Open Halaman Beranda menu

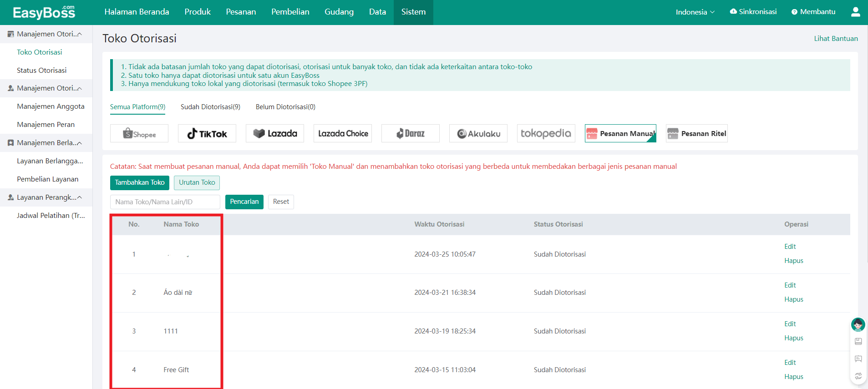tap(137, 12)
